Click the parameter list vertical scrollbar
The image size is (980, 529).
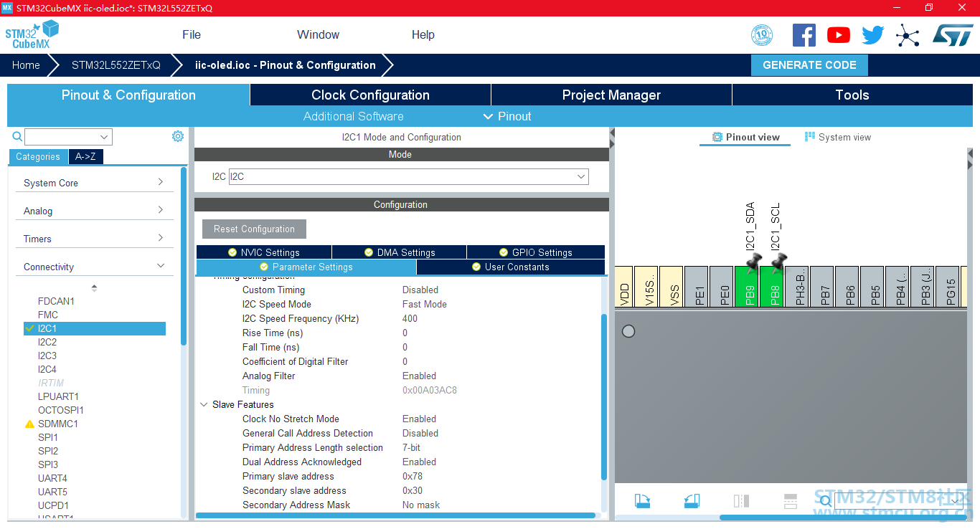pos(604,396)
